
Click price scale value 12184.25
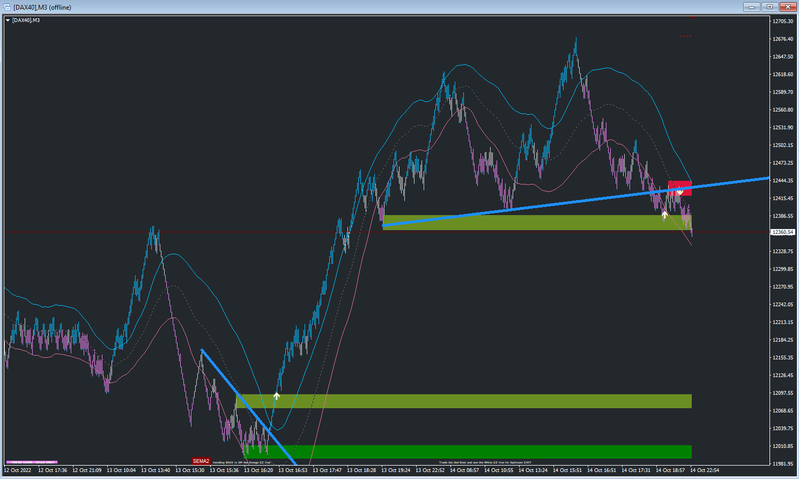point(783,340)
